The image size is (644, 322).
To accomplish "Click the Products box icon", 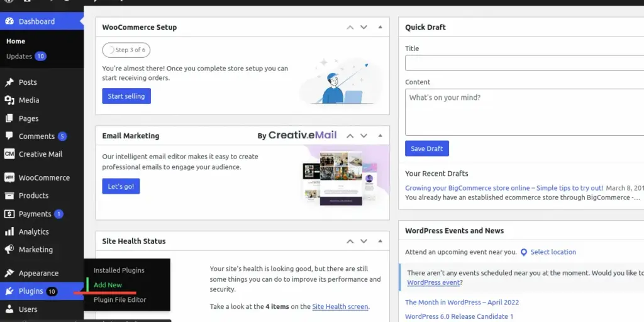I will point(9,196).
